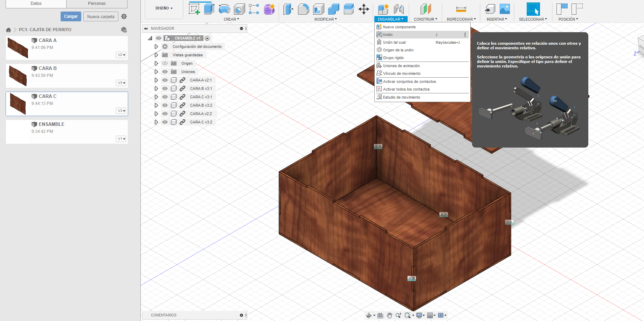Click the Insert Canvas image icon
This screenshot has height=321, width=644.
pos(505,9)
